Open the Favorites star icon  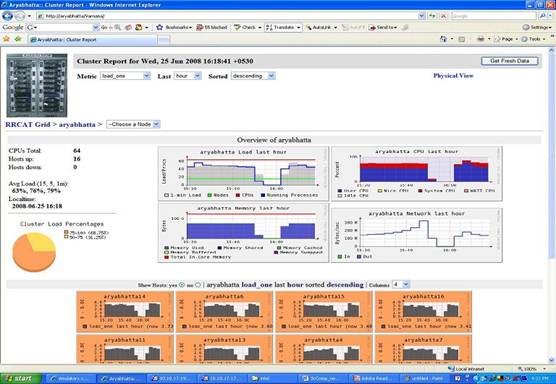[x=6, y=39]
